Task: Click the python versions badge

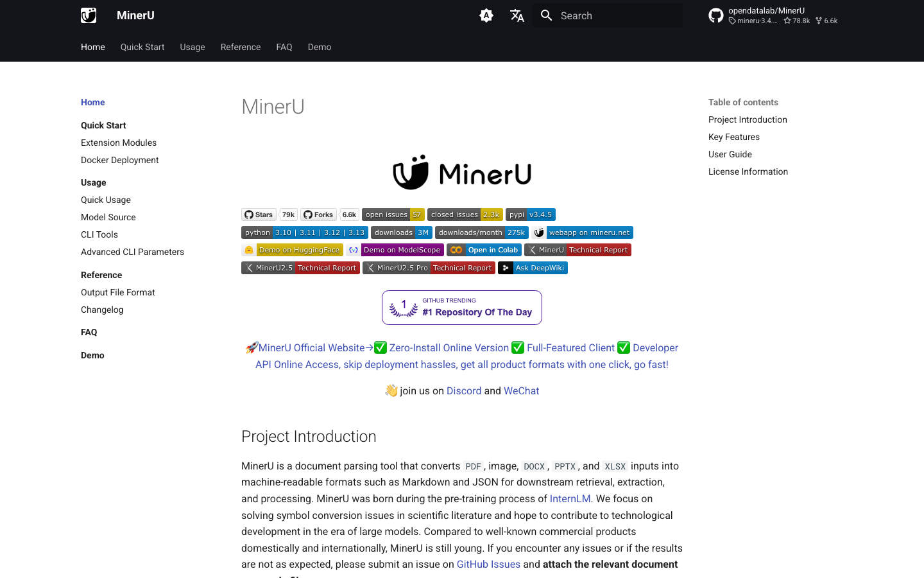Action: click(x=305, y=232)
